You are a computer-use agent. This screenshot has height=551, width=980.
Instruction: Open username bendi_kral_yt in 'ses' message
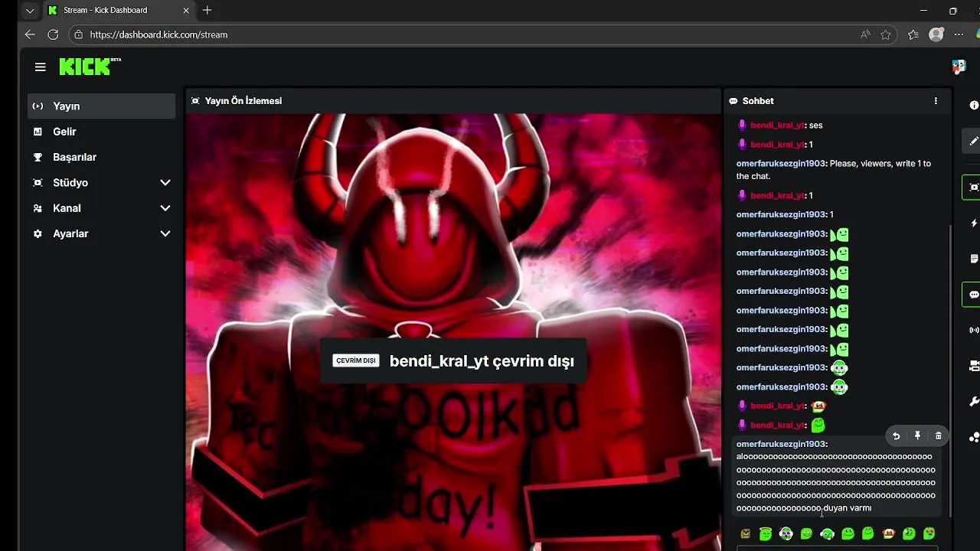coord(777,125)
